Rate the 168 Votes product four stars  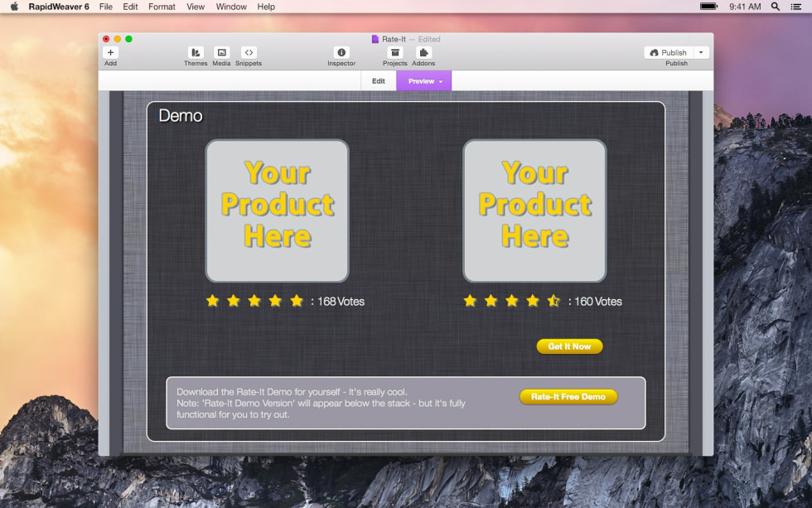point(275,300)
